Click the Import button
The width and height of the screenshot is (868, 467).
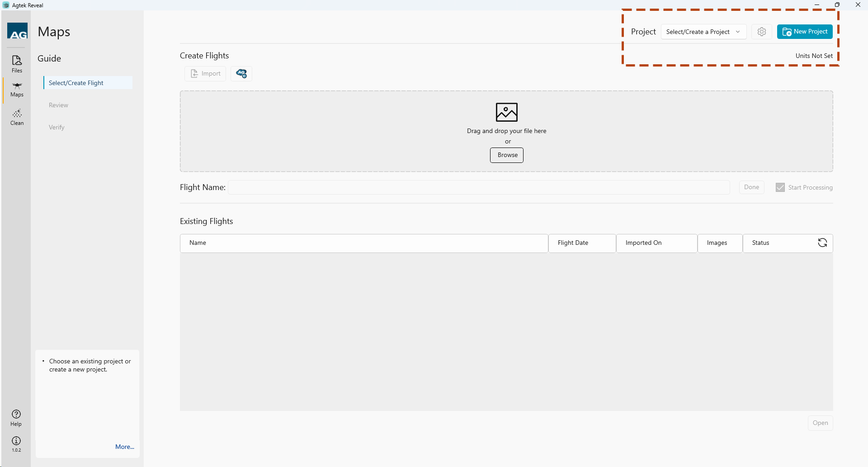tap(205, 74)
